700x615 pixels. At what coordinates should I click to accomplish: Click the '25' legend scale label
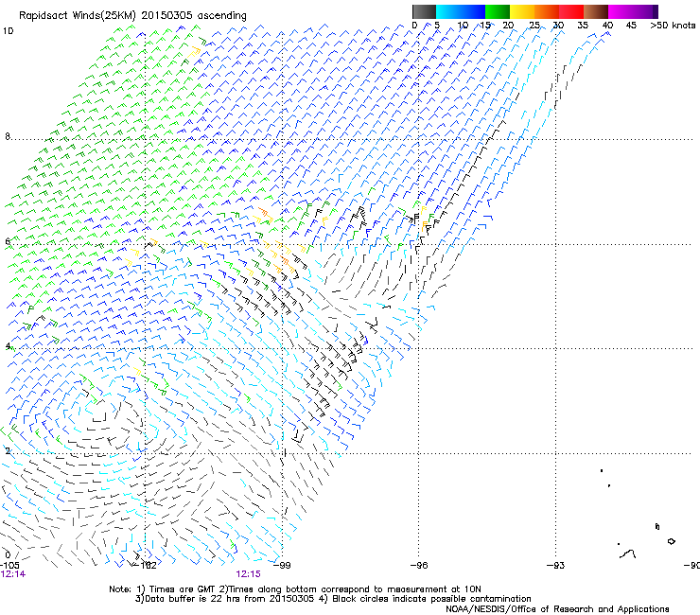[x=534, y=26]
